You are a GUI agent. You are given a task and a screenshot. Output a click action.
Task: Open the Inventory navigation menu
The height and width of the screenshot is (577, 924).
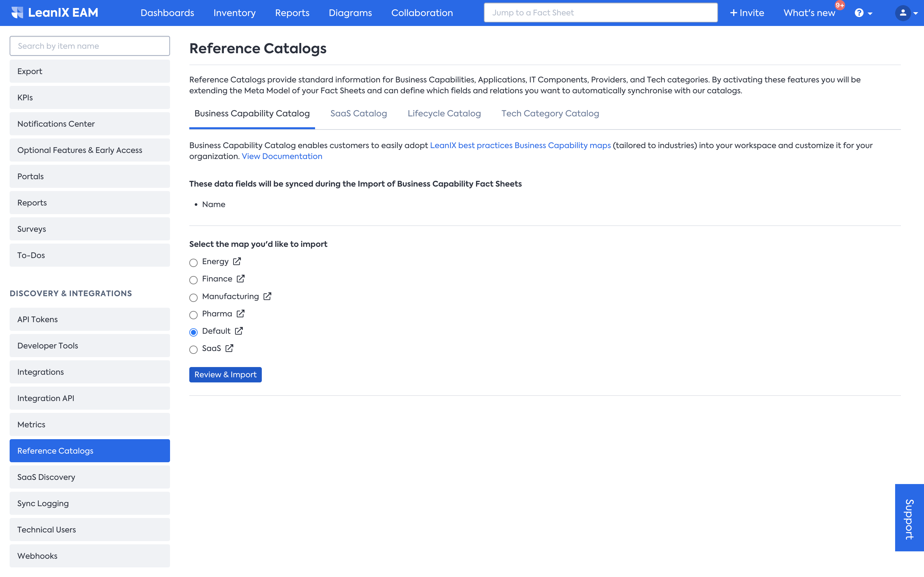(235, 13)
